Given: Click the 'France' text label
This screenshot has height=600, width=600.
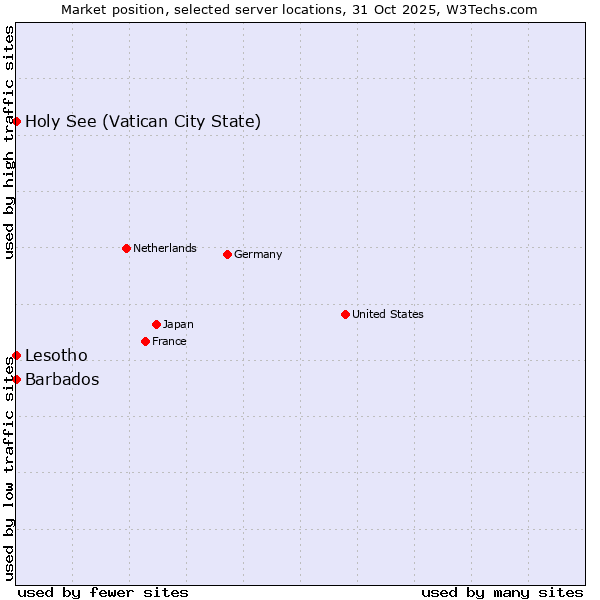Looking at the screenshot, I should [169, 341].
